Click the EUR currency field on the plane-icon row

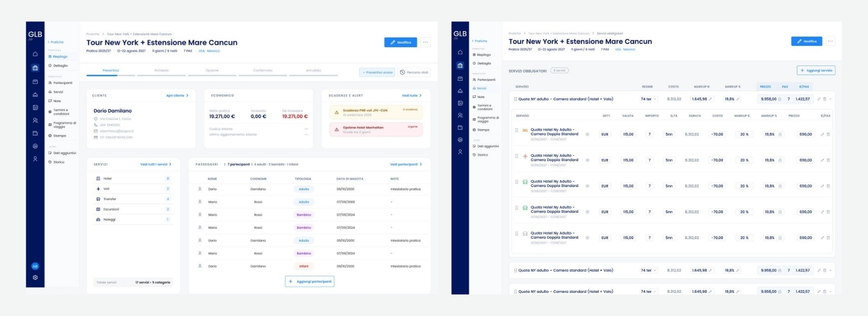click(x=605, y=160)
